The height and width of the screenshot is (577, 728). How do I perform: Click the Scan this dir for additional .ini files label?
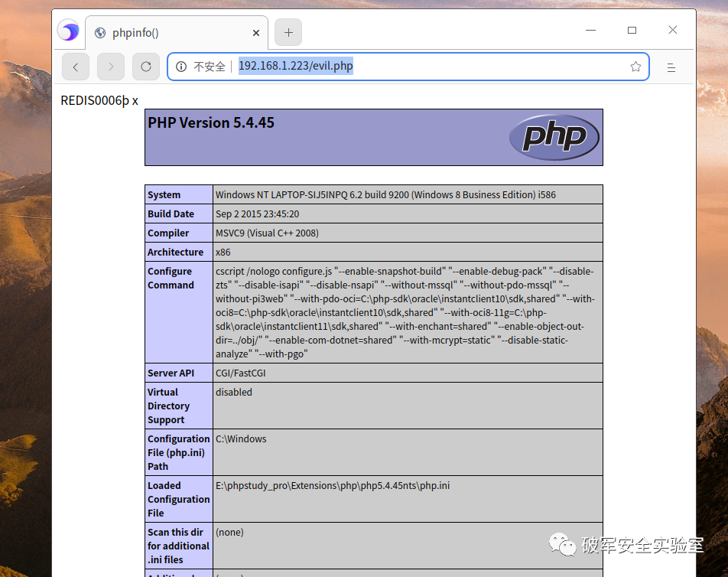[x=178, y=546]
